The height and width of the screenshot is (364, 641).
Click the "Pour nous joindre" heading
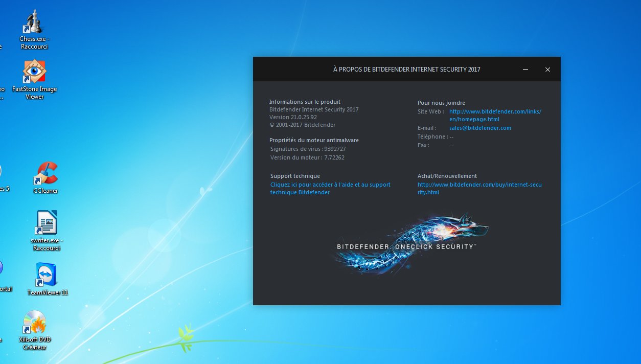coord(441,103)
